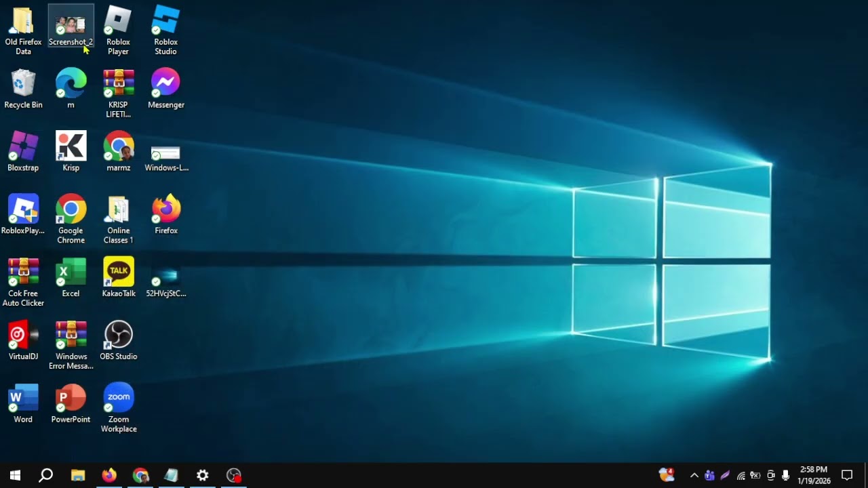Select the Windows Error Messa... archive
The width and height of the screenshot is (868, 488).
(x=71, y=346)
